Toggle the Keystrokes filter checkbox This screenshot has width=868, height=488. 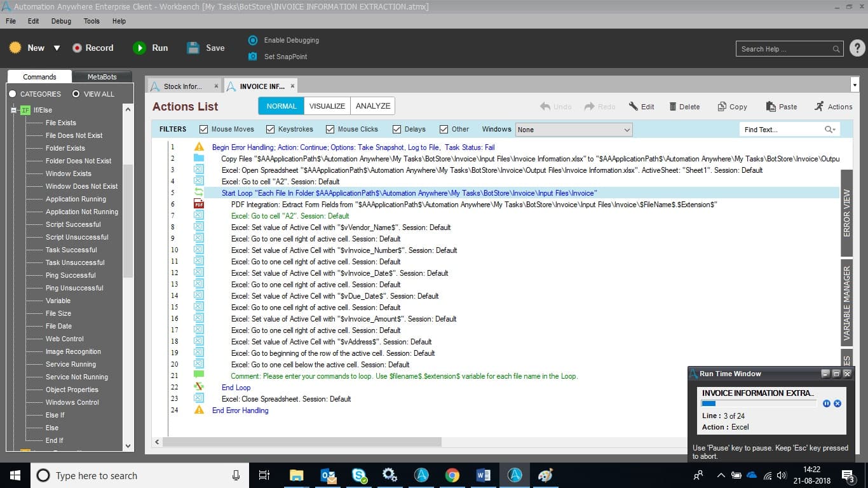tap(271, 129)
